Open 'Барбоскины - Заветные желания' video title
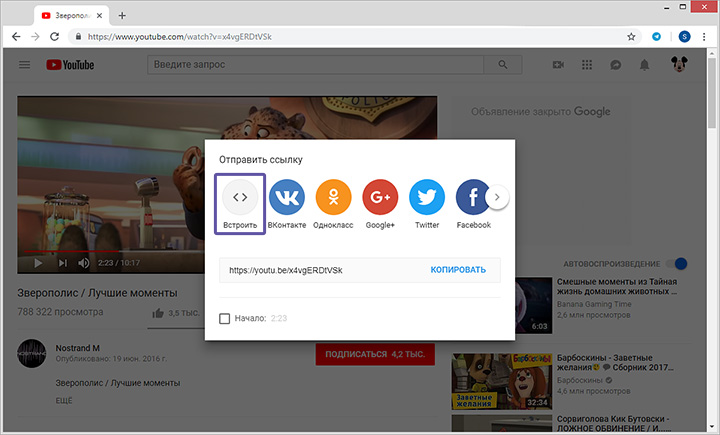This screenshot has width=720, height=435. (615, 362)
